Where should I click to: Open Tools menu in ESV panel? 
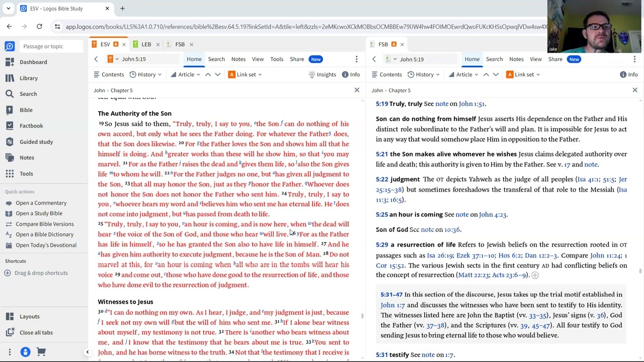pos(277,59)
